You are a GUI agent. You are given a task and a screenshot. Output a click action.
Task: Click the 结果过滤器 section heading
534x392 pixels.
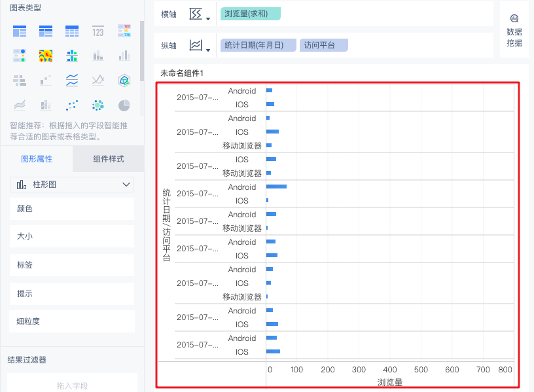[x=27, y=360]
